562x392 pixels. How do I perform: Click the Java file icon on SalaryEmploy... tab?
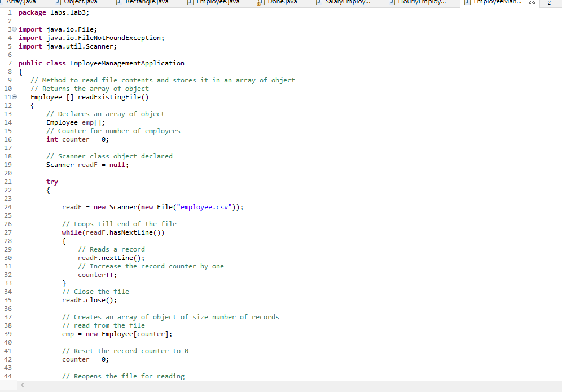319,2
